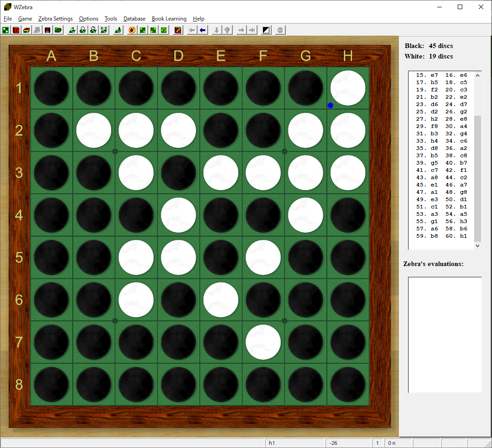Click the black disc on square H8
The height and width of the screenshot is (448, 492).
348,384
